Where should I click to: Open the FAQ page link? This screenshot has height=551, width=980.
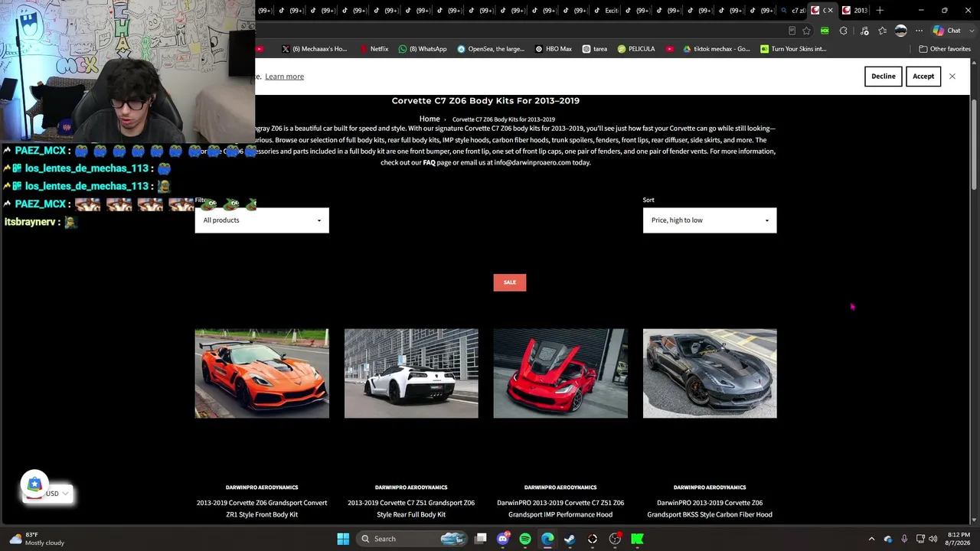429,162
